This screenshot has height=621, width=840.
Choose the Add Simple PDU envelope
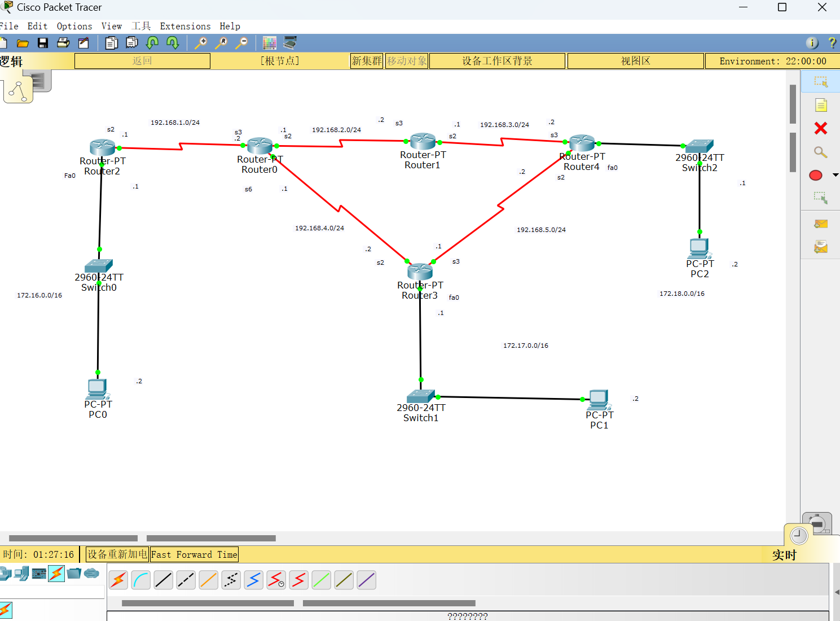click(x=821, y=224)
